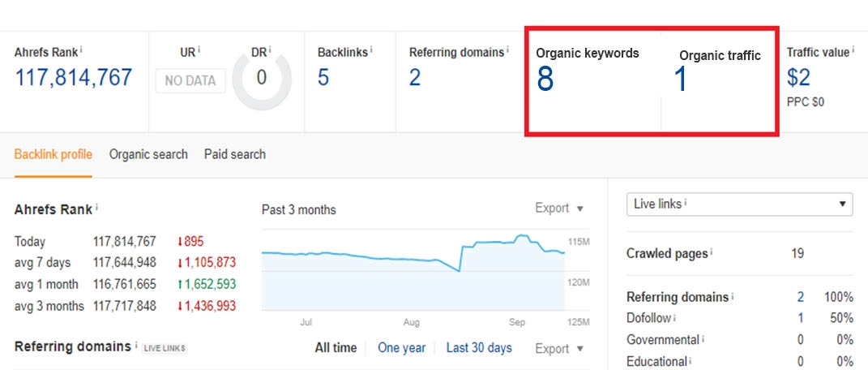The image size is (868, 370).
Task: Expand Export menu in Referring domains section
Action: tap(559, 348)
